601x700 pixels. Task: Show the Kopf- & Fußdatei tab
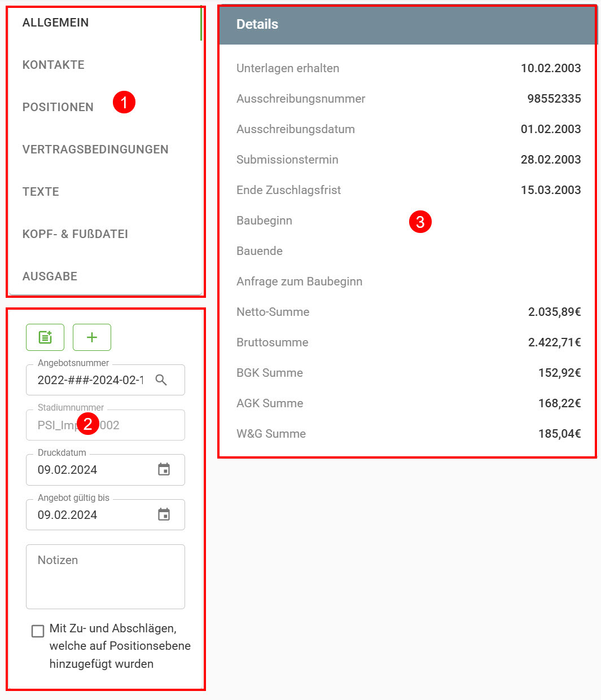(75, 234)
